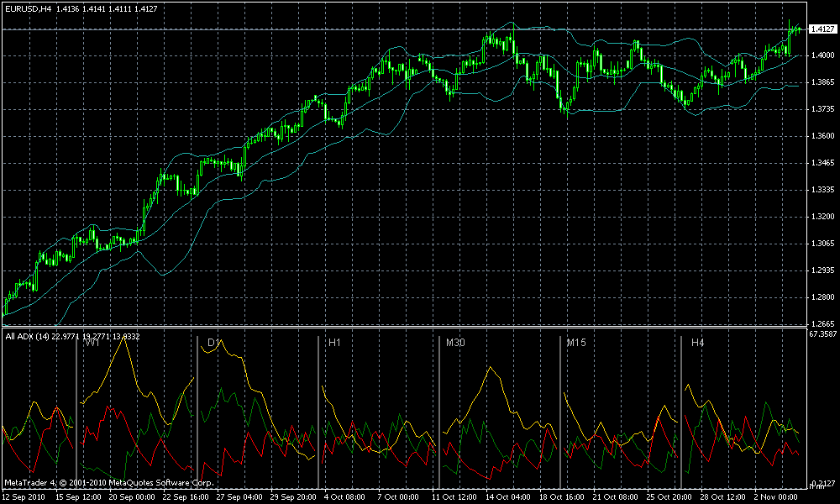This screenshot has height=504, width=840.
Task: Click the 1.2665 level on price scale
Action: click(x=822, y=324)
